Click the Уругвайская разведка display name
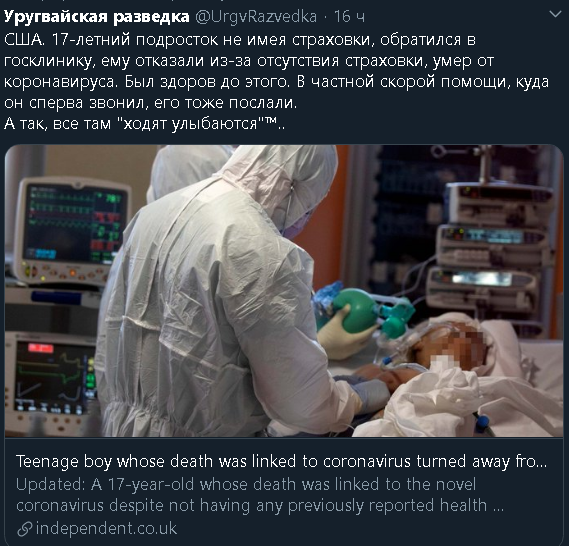The height and width of the screenshot is (546, 569). (x=97, y=17)
